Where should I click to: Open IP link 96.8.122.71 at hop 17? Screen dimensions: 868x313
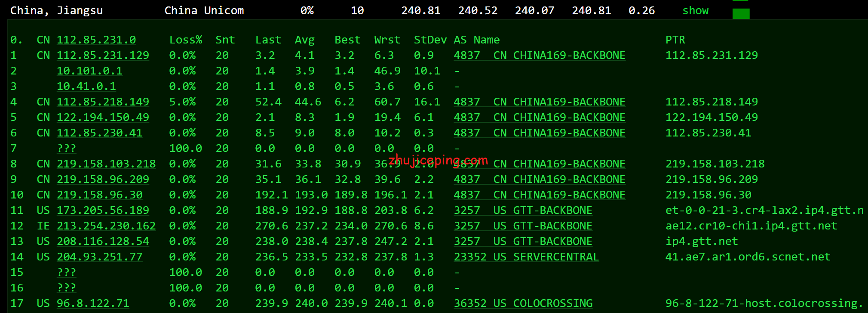(93, 304)
